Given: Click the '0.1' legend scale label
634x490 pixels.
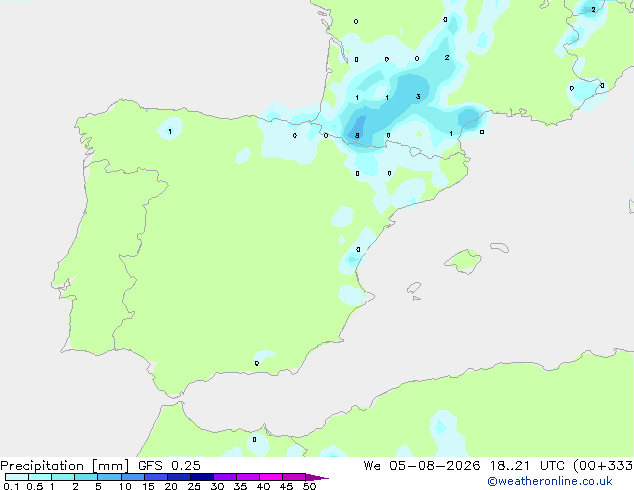Looking at the screenshot, I should tap(11, 486).
